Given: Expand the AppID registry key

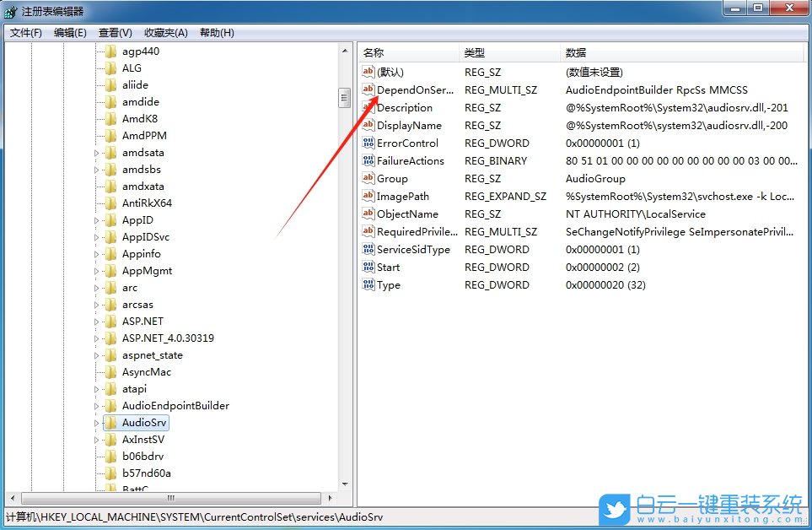Looking at the screenshot, I should (95, 219).
